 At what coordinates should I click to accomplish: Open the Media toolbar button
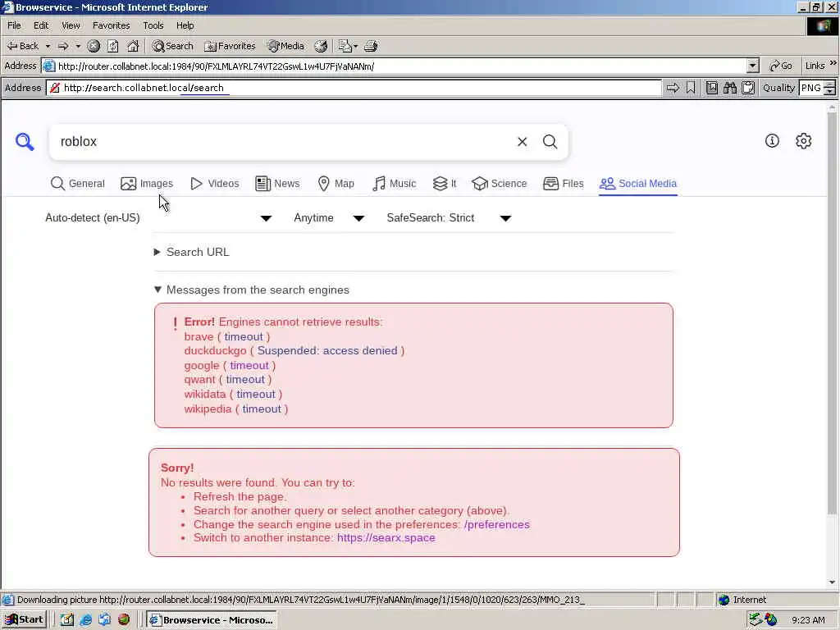[286, 46]
